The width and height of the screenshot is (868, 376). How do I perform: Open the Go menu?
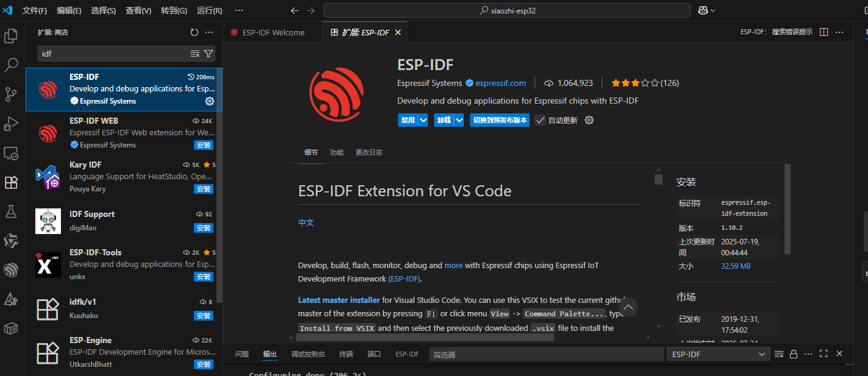(x=174, y=10)
